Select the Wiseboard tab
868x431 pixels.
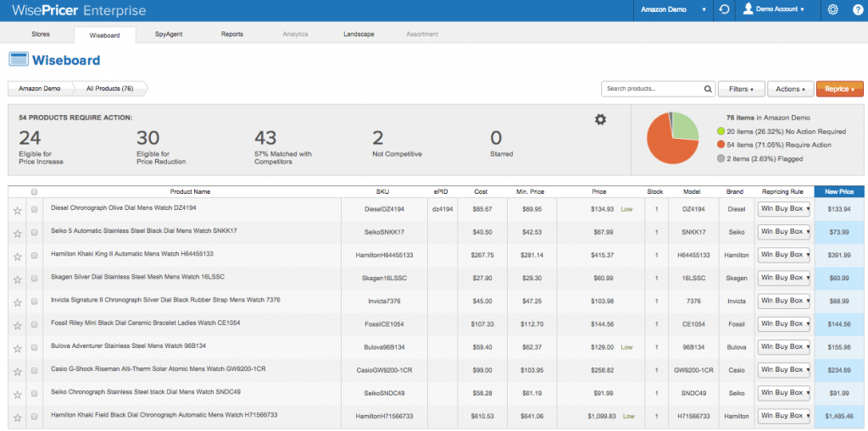click(104, 35)
